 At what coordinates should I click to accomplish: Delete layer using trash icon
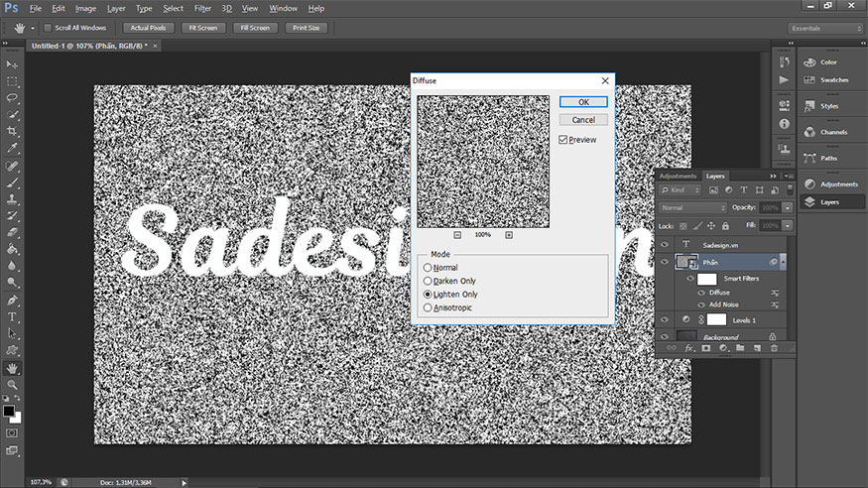click(x=774, y=348)
